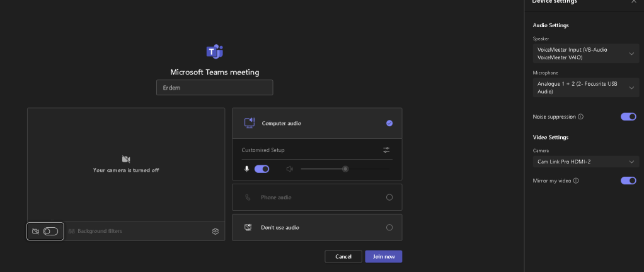Screen dimensions: 644x272
Task: Click the Cancel button
Action: tap(343, 257)
